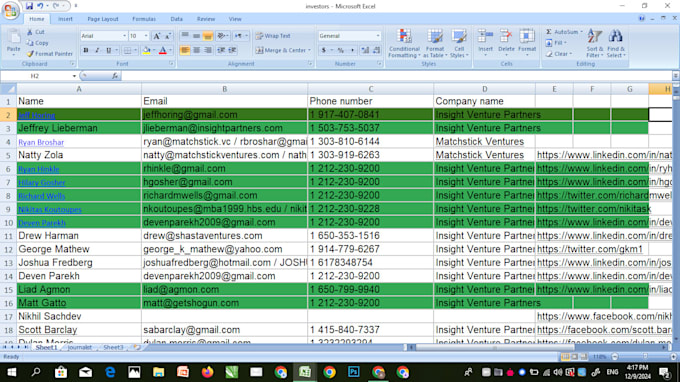The image size is (680, 382).
Task: Toggle italic formatting
Action: (x=97, y=50)
